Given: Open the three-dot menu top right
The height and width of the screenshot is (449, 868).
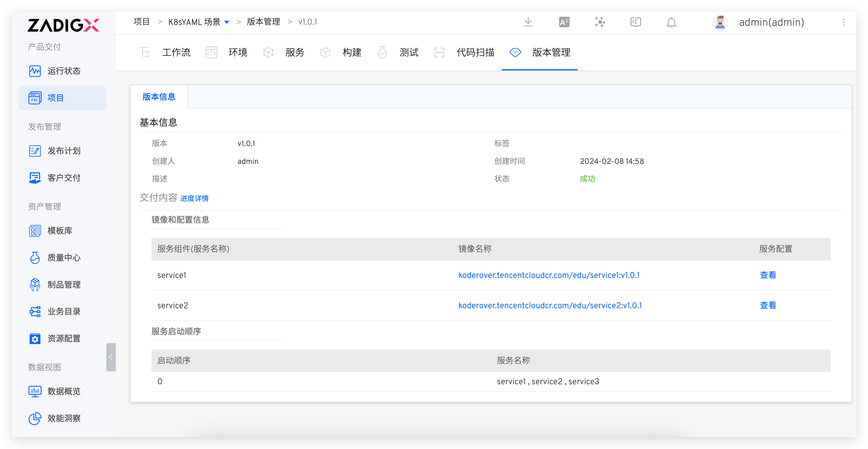Looking at the screenshot, I should (844, 22).
